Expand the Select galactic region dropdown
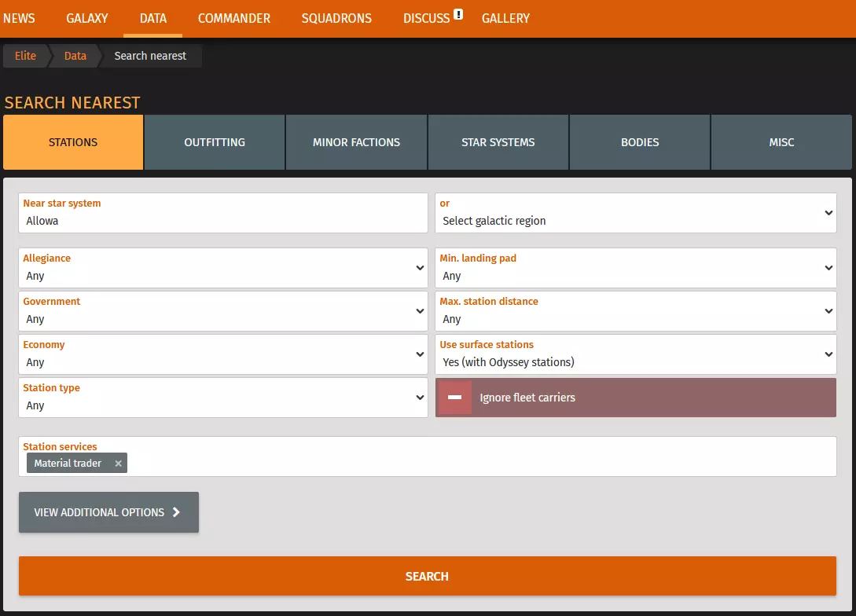The height and width of the screenshot is (616, 856). coord(635,213)
